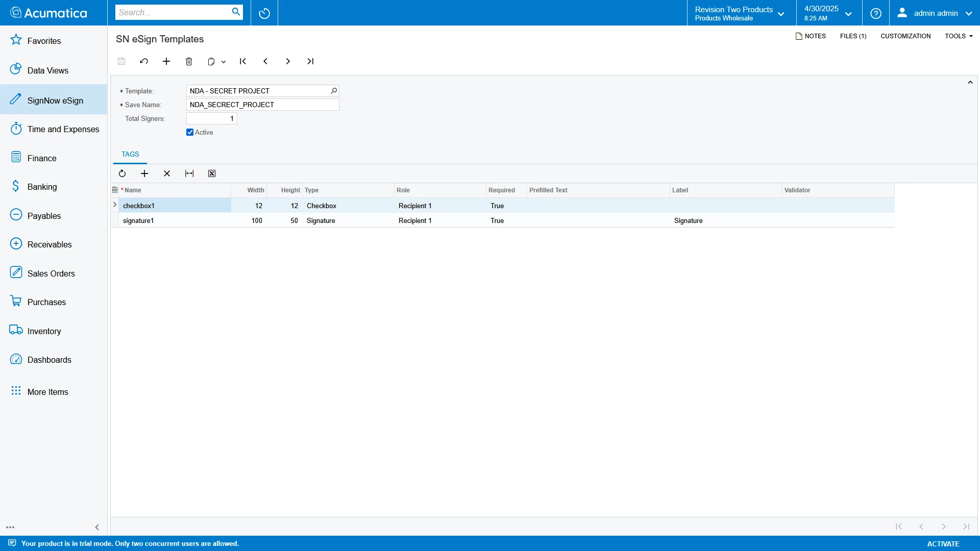Screen dimensions: 980x551
Task: Click the Save icon on the toolbar
Action: tap(121, 61)
